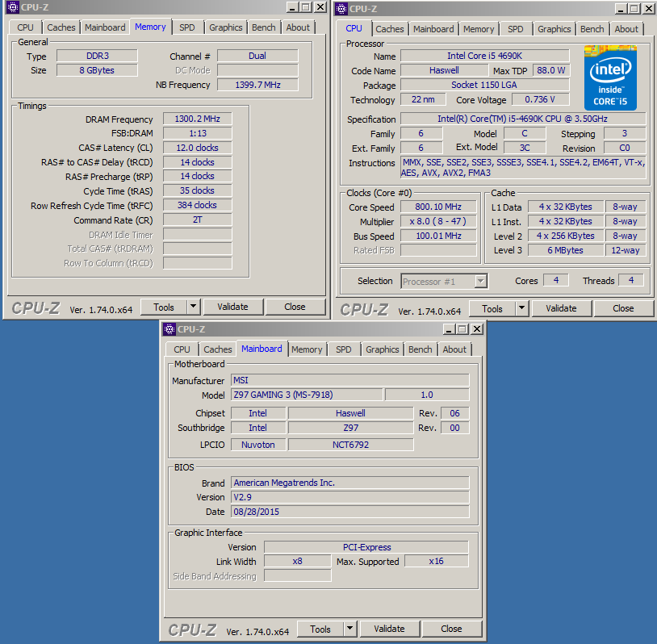Open the Mainboard tab in the CPU window
This screenshot has height=644, width=657.
click(433, 29)
